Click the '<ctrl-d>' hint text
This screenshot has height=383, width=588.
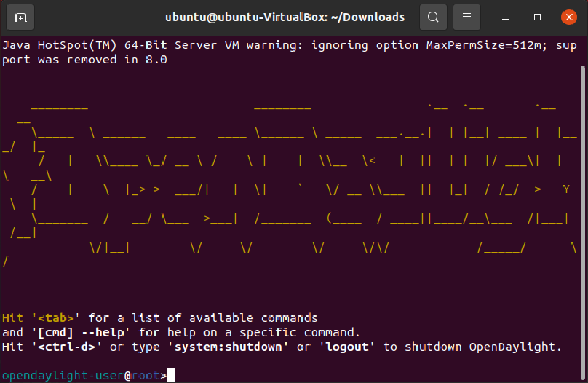tap(67, 347)
